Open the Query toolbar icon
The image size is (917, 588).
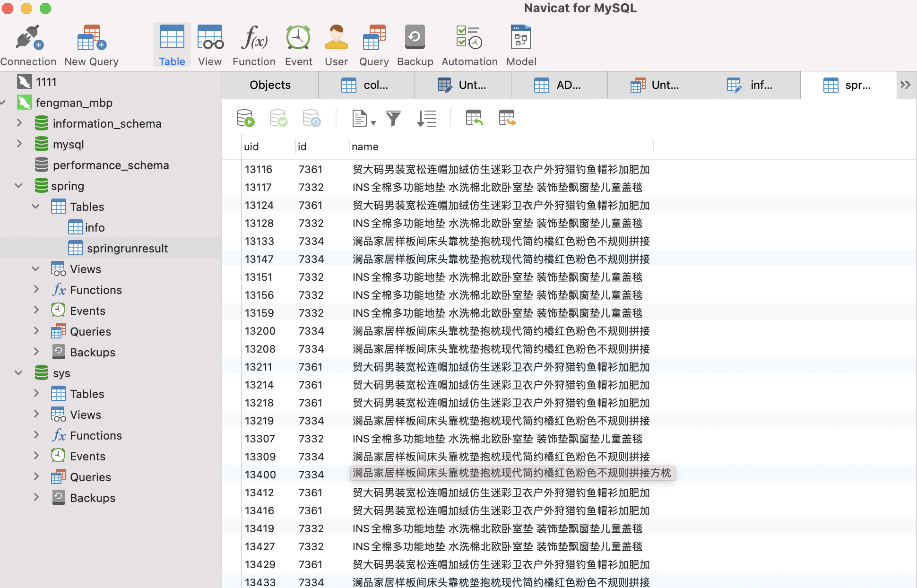click(374, 45)
